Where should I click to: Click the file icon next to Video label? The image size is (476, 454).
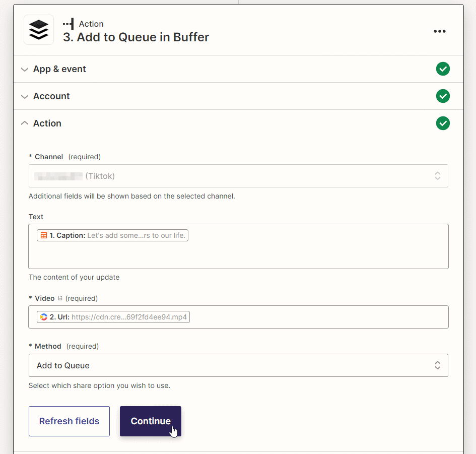click(60, 298)
